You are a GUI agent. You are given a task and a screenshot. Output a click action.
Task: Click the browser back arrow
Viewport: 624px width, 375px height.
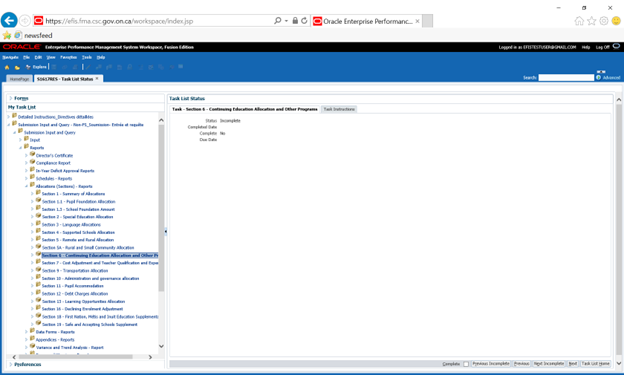[x=9, y=21]
